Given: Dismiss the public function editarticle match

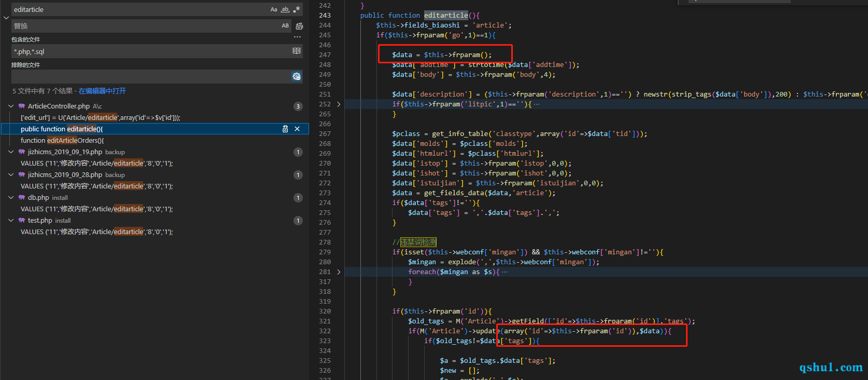Looking at the screenshot, I should tap(297, 129).
